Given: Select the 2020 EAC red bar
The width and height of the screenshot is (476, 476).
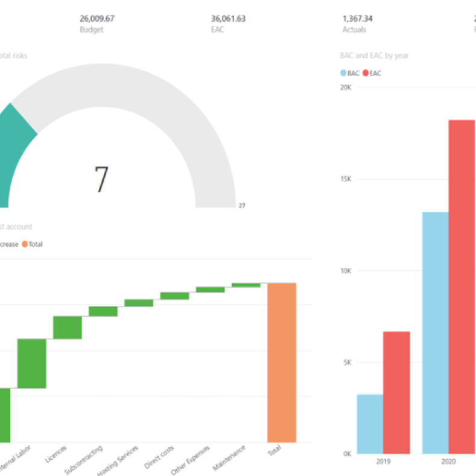Looking at the screenshot, I should click(x=462, y=287).
